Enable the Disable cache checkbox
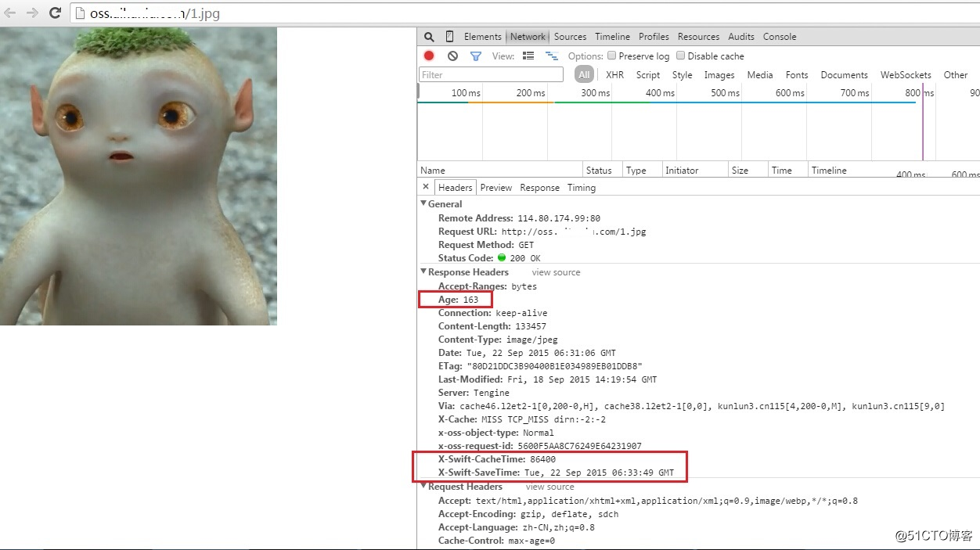This screenshot has height=550, width=980. (x=680, y=56)
